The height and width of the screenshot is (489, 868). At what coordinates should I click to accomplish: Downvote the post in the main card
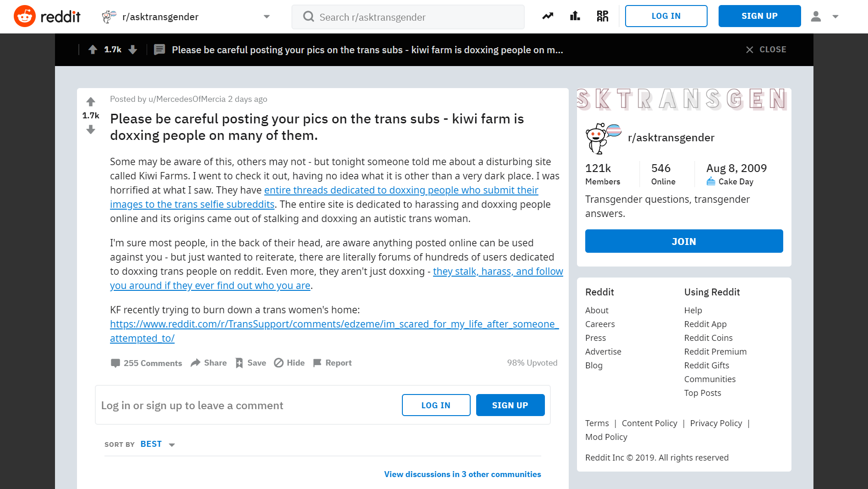pyautogui.click(x=91, y=130)
